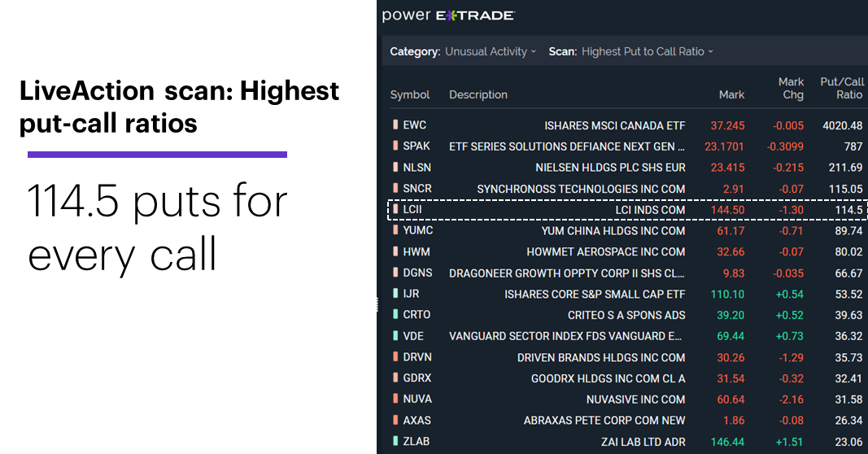Click the green indicator bar beside IJR
Viewport: 868px width, 454px height.
[395, 294]
